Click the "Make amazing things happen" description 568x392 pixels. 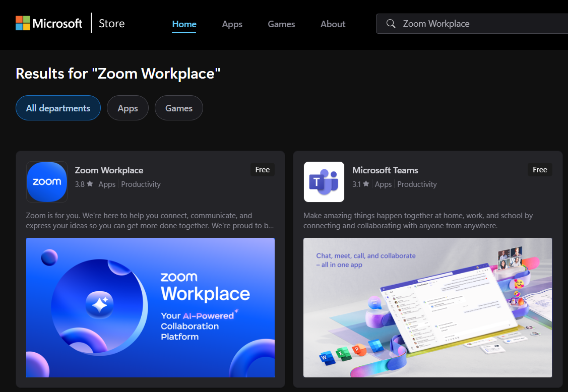click(x=418, y=221)
